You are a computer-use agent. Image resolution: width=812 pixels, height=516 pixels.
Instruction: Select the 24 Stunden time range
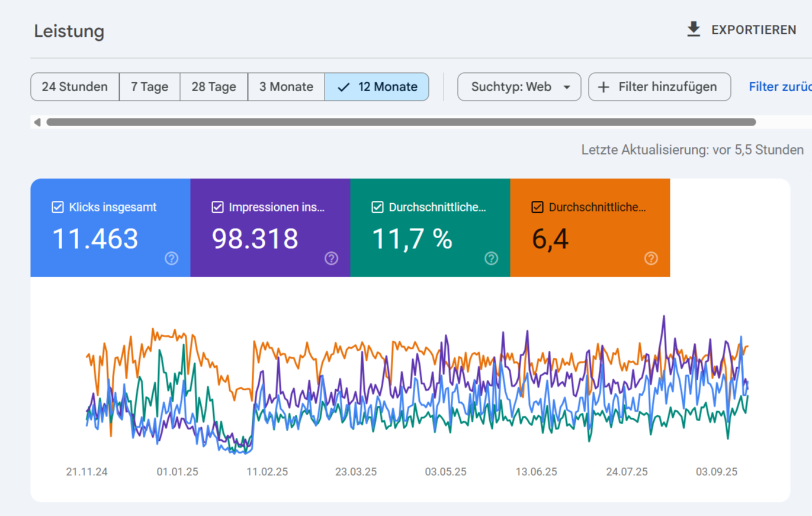[x=75, y=87]
